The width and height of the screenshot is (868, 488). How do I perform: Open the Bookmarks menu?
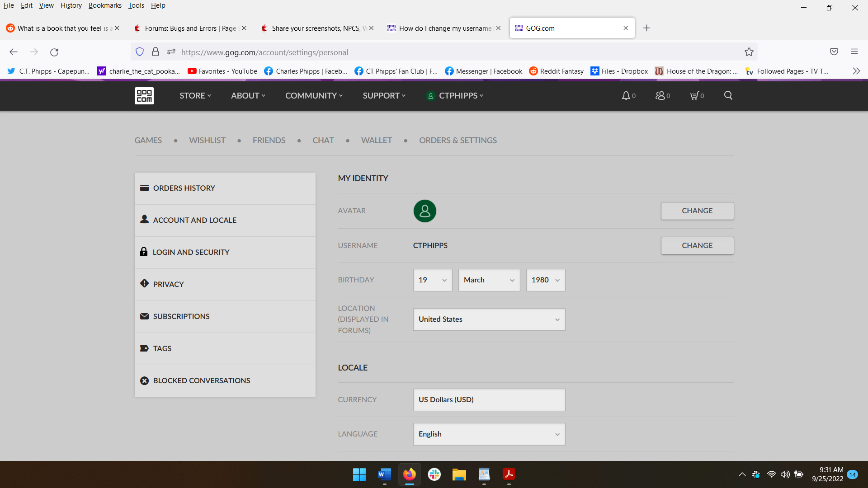point(105,5)
